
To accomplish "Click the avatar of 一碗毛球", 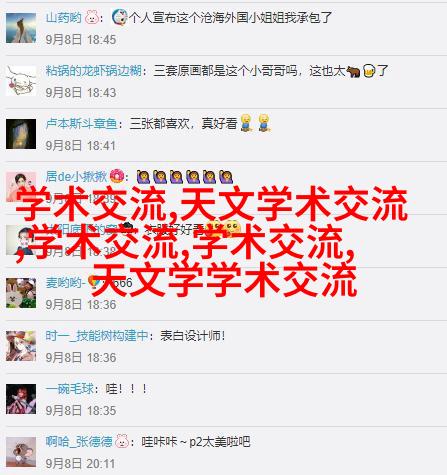I will click(21, 399).
